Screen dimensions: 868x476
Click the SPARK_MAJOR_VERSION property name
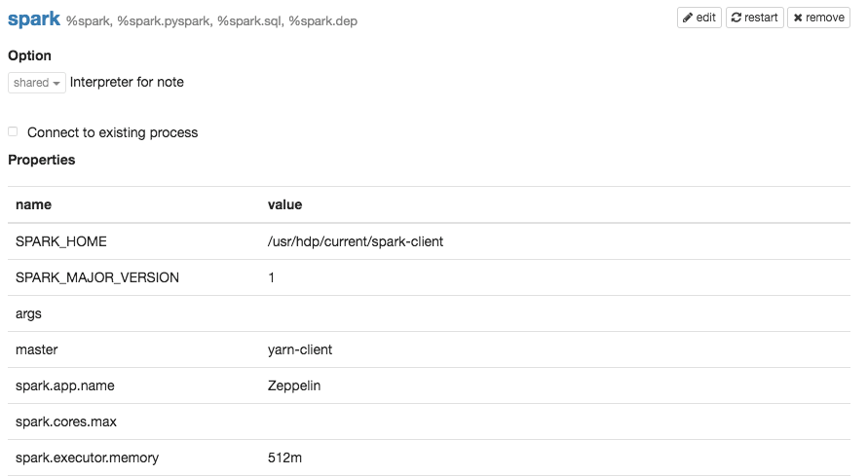point(97,277)
